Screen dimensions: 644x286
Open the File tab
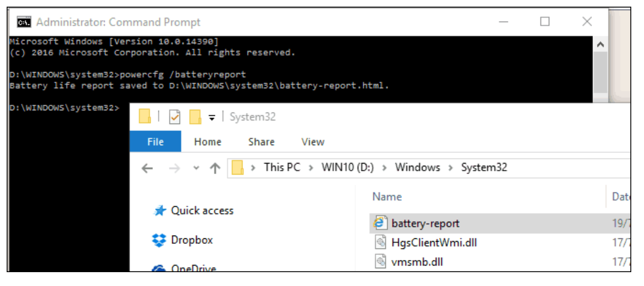(155, 142)
